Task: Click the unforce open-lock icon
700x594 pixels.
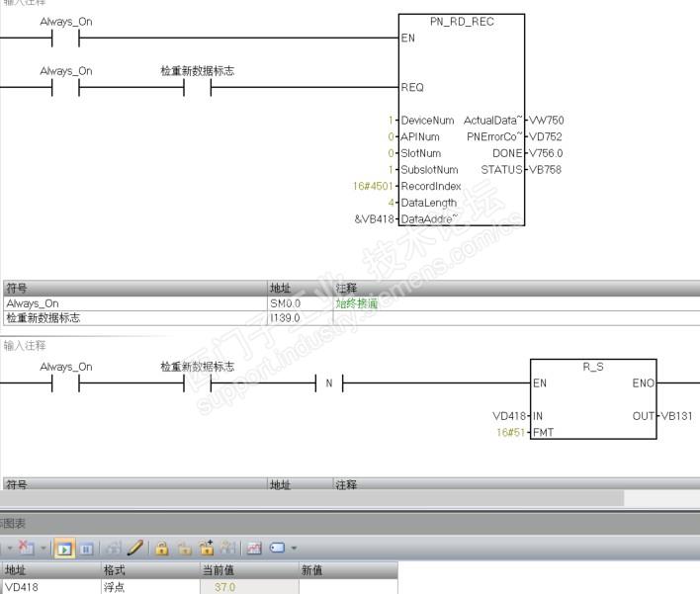Action: (184, 548)
